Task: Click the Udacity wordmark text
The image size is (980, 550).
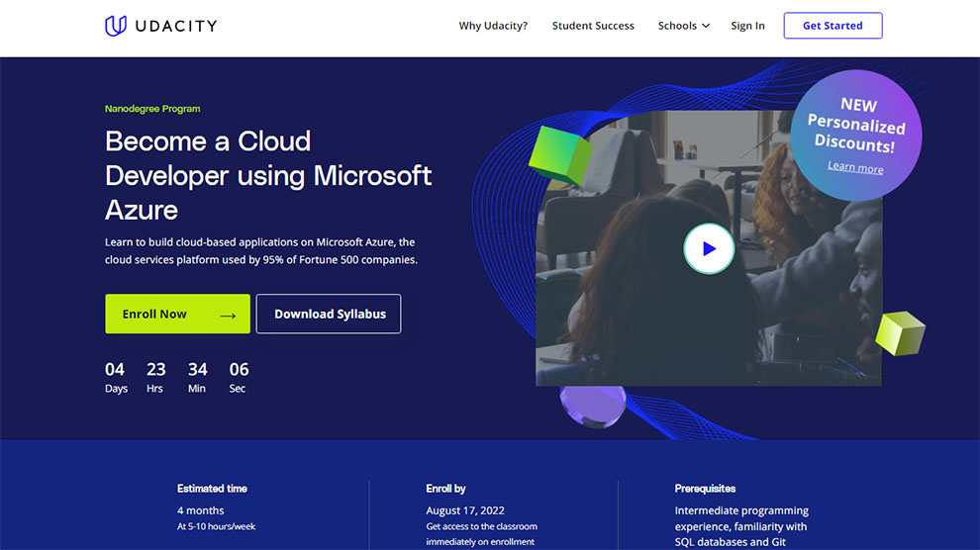Action: coord(177,26)
